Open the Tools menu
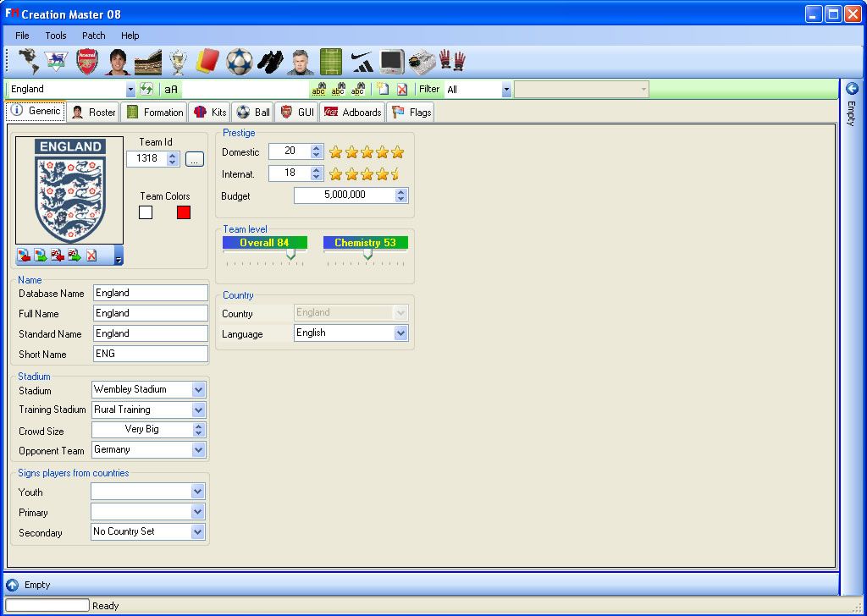 [56, 36]
